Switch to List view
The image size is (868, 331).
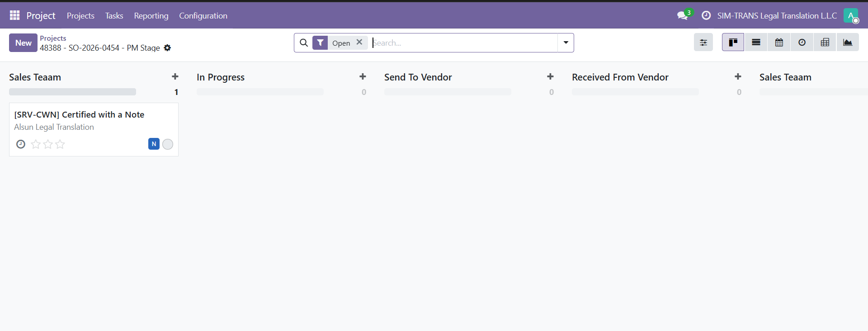(756, 43)
